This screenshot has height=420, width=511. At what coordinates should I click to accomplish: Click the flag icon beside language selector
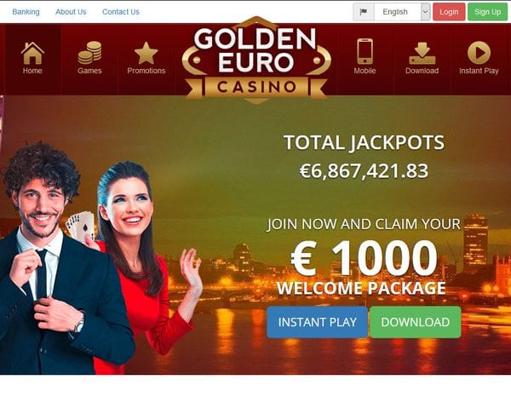click(364, 12)
